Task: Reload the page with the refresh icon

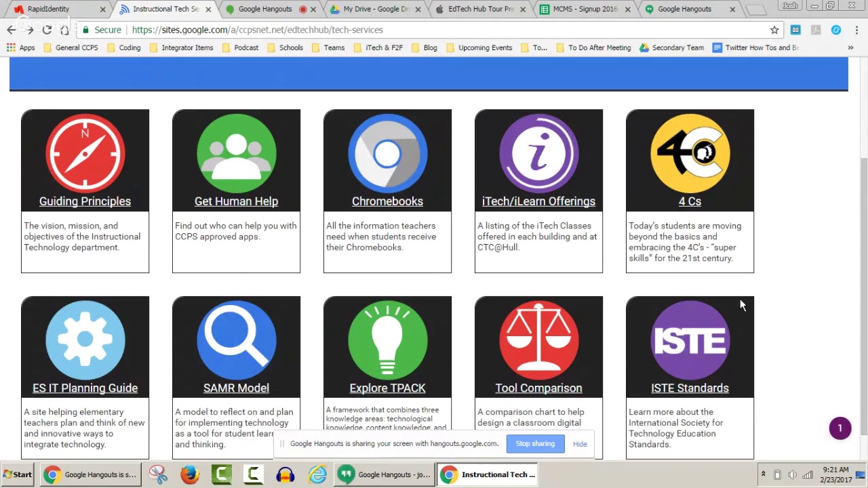Action: point(47,30)
